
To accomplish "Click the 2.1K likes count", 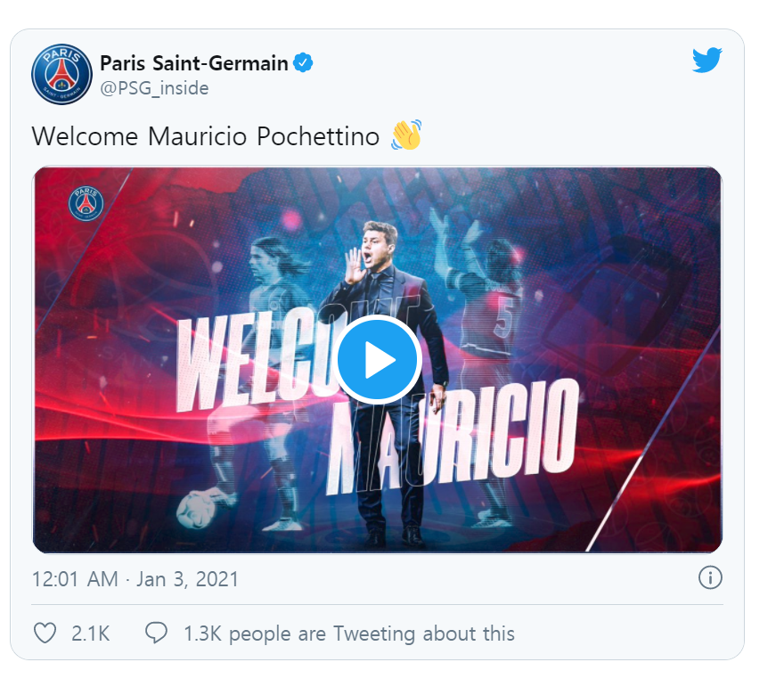I will tap(90, 634).
